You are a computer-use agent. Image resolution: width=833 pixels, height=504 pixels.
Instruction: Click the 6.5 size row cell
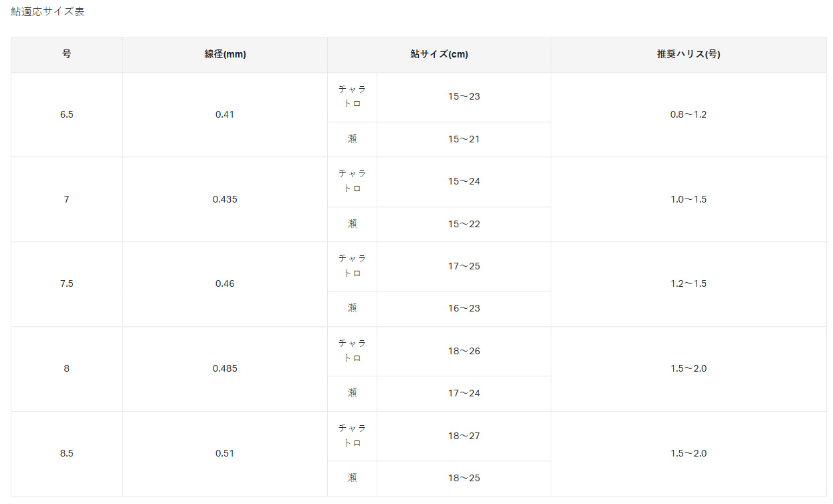tap(66, 114)
